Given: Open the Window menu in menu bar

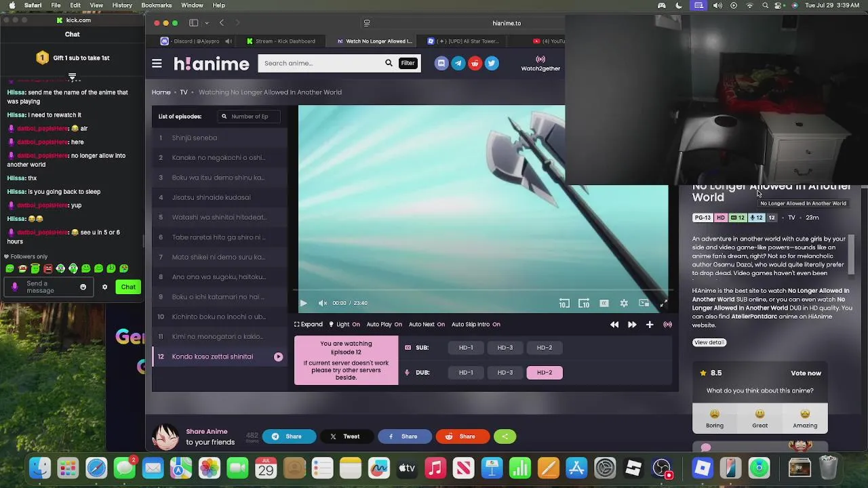Looking at the screenshot, I should (x=192, y=5).
